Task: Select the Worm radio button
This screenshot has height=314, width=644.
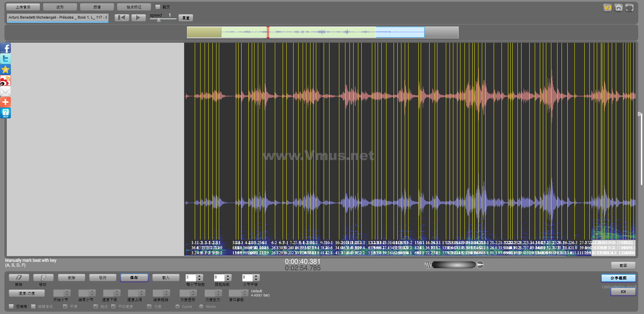Action: coord(201,307)
